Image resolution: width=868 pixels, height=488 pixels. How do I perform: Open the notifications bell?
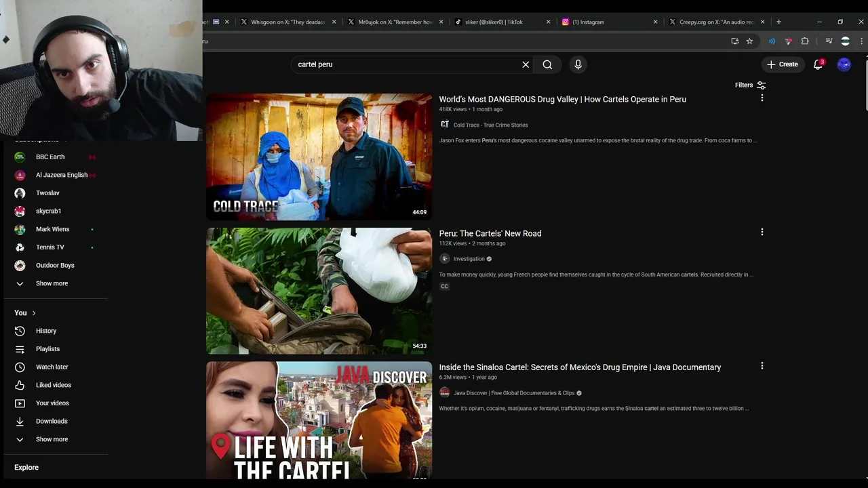[x=818, y=64]
